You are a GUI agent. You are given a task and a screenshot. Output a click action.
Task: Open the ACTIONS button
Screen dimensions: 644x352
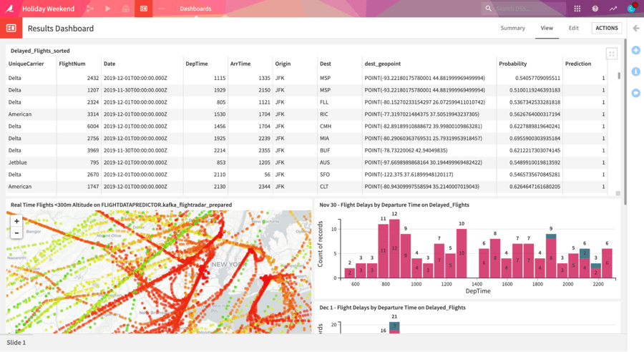[x=607, y=28]
